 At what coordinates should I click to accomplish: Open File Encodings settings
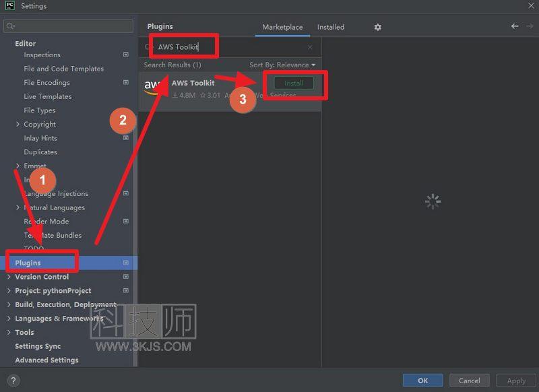pos(46,82)
